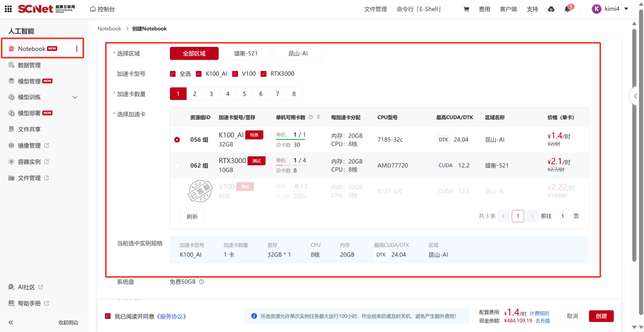This screenshot has width=644, height=332.
Task: Collapse sidebar using double-arrow icon
Action: tap(11, 322)
